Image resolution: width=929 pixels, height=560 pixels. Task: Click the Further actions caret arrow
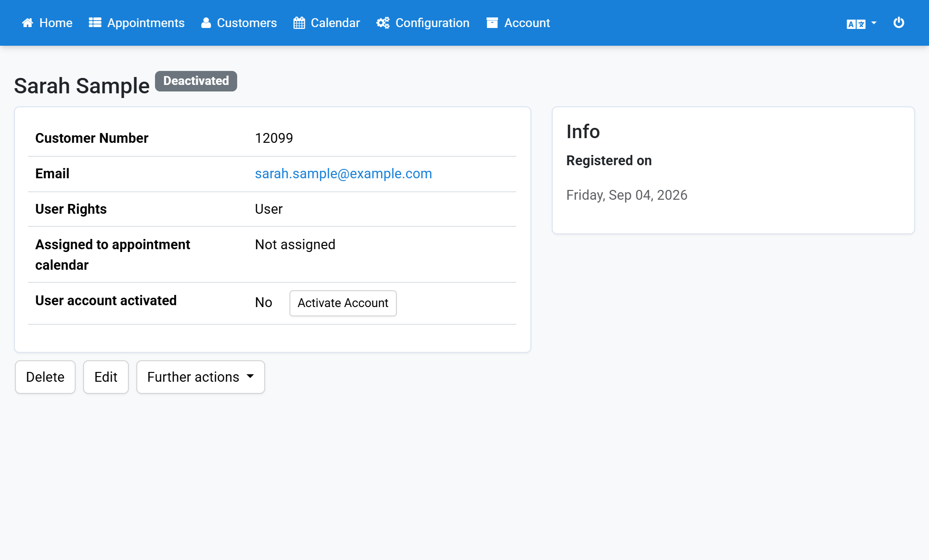[250, 377]
